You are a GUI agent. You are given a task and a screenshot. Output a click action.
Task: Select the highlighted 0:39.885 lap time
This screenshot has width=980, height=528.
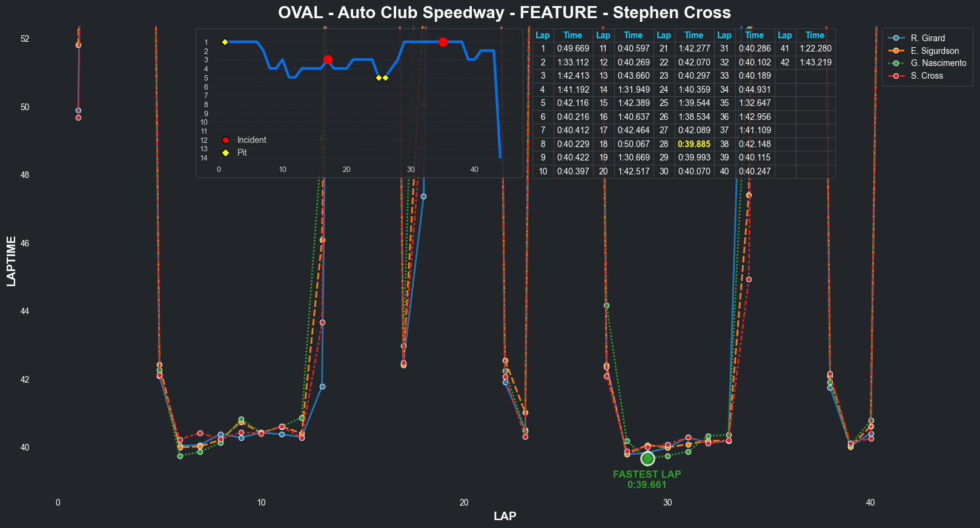point(694,144)
